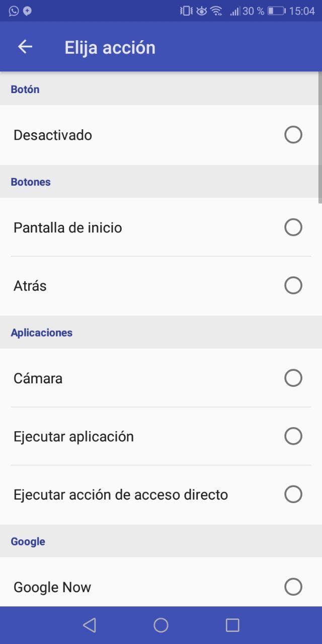Select the Ejecutar aplicación radio button
Image resolution: width=322 pixels, height=644 pixels.
coord(293,436)
